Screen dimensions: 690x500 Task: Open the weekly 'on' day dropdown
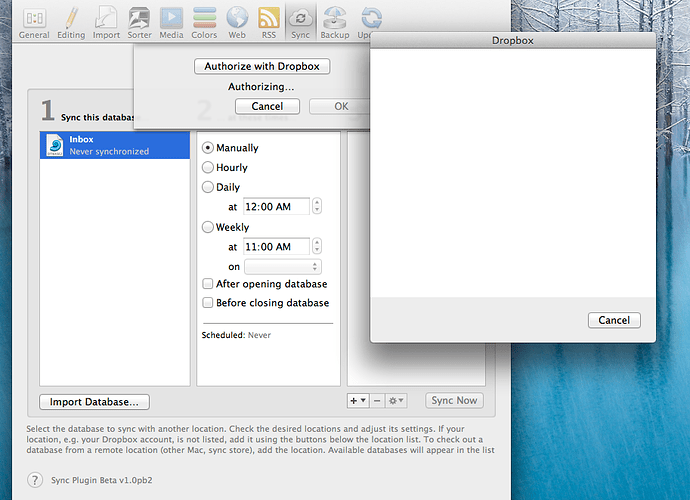pyautogui.click(x=283, y=266)
